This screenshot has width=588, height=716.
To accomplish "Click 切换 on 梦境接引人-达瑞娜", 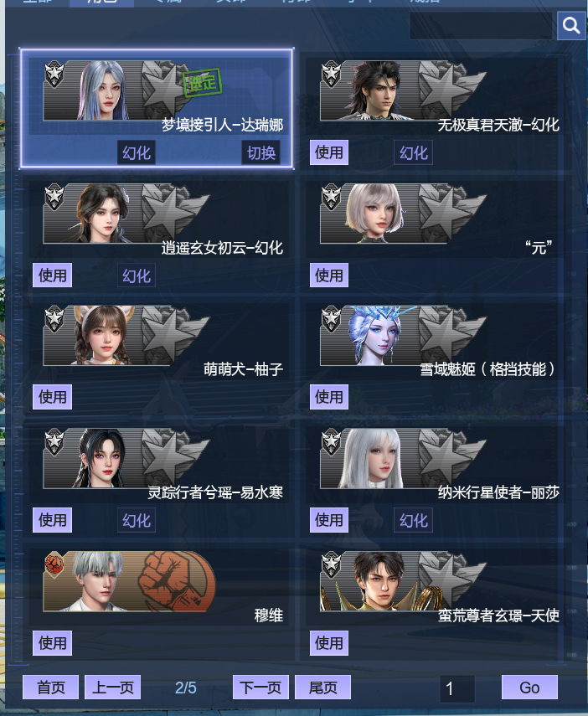I will point(260,153).
